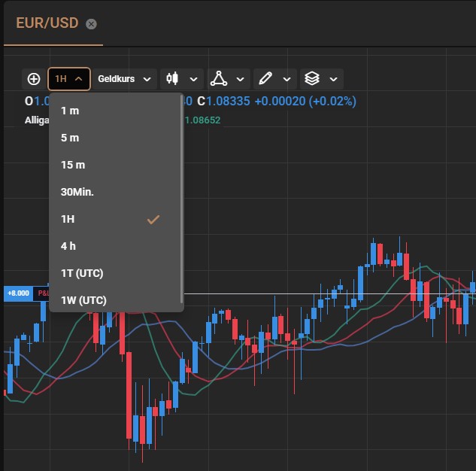Click the timeframe list scrollbar
Image resolution: width=476 pixels, height=471 pixels.
[182, 199]
